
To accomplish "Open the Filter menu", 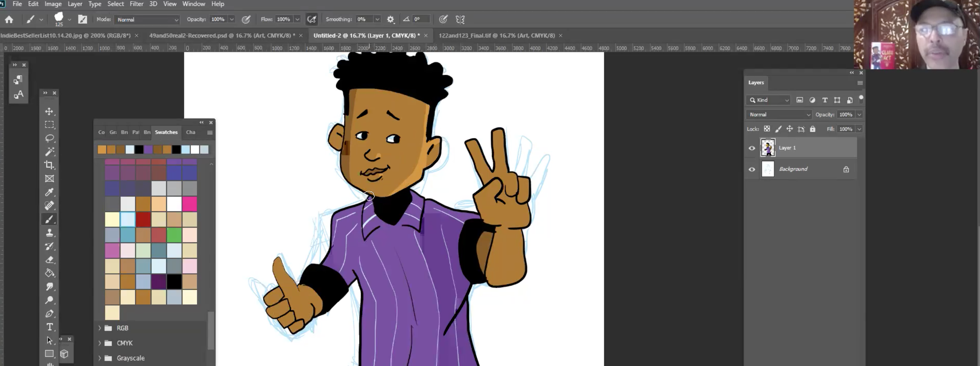I will point(136,4).
